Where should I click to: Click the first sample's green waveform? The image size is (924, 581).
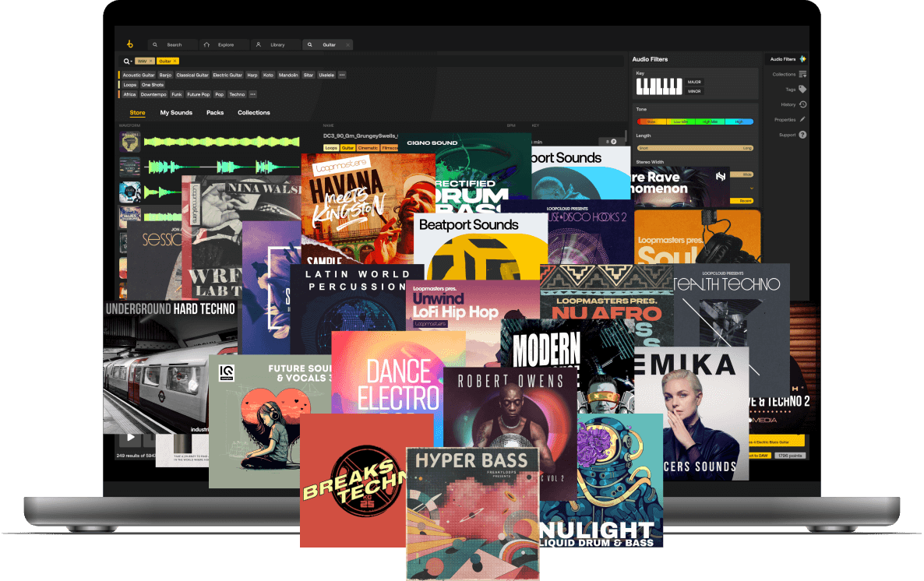[221, 142]
